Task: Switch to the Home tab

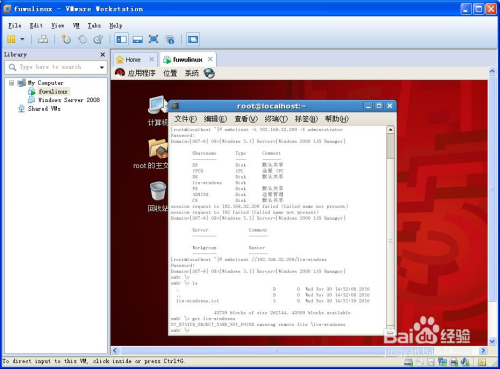Action: click(x=133, y=60)
